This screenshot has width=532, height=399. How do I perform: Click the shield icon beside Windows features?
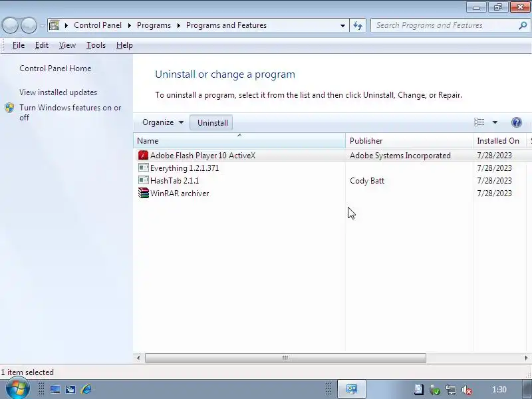pyautogui.click(x=9, y=108)
